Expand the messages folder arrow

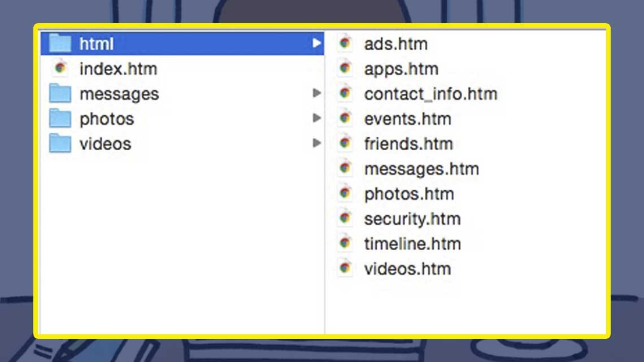(317, 93)
